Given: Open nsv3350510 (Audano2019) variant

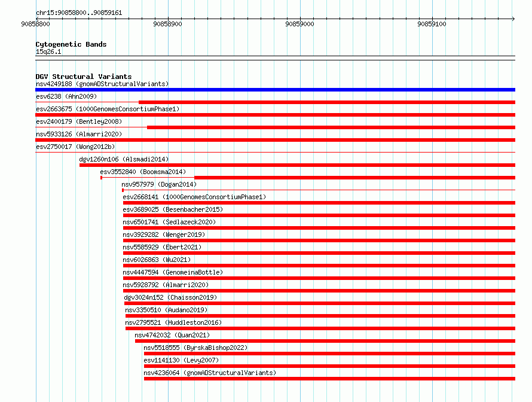Looking at the screenshot, I should click(166, 310).
